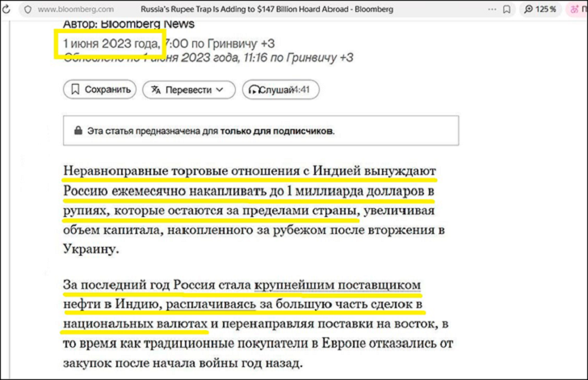This screenshot has height=380, width=588.
Task: Open the крупнейшим поставщиком link
Action: coord(338,285)
